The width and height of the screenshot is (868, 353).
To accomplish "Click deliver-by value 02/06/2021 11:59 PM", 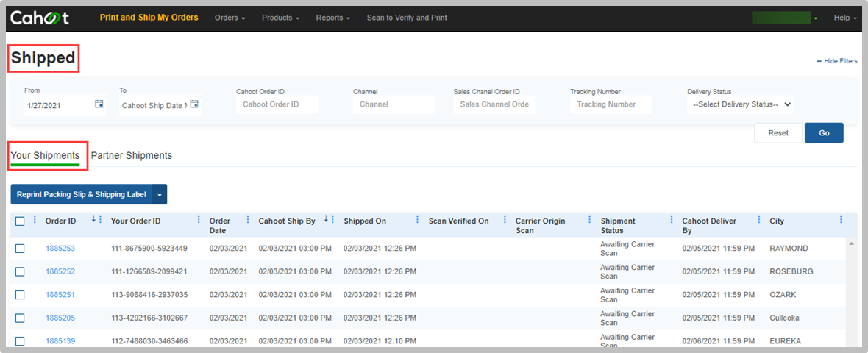I will [719, 341].
